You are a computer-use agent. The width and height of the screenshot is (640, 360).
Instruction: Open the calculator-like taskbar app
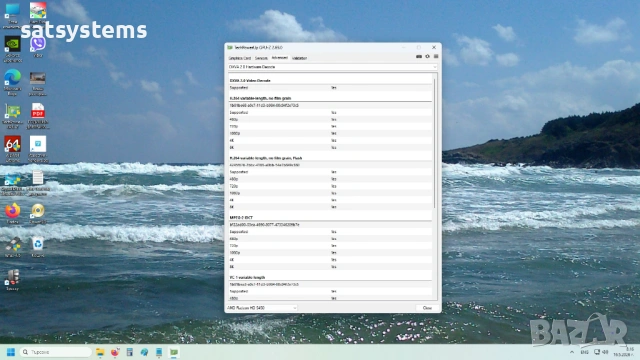pos(130,352)
